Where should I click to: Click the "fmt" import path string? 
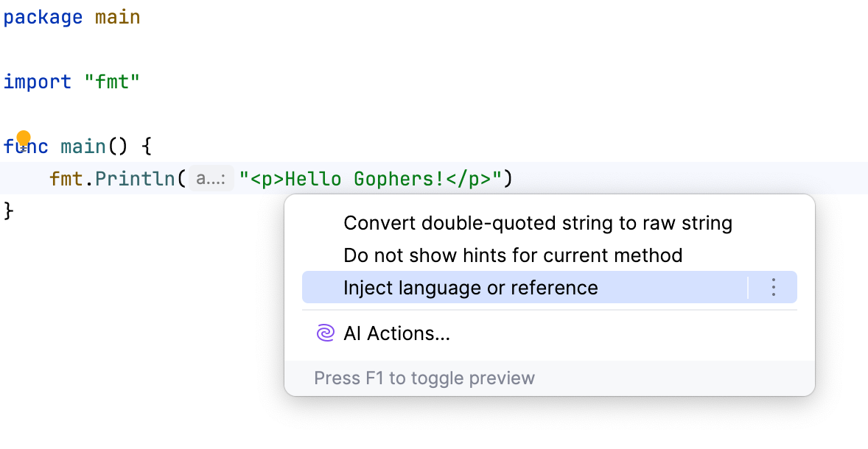click(112, 82)
